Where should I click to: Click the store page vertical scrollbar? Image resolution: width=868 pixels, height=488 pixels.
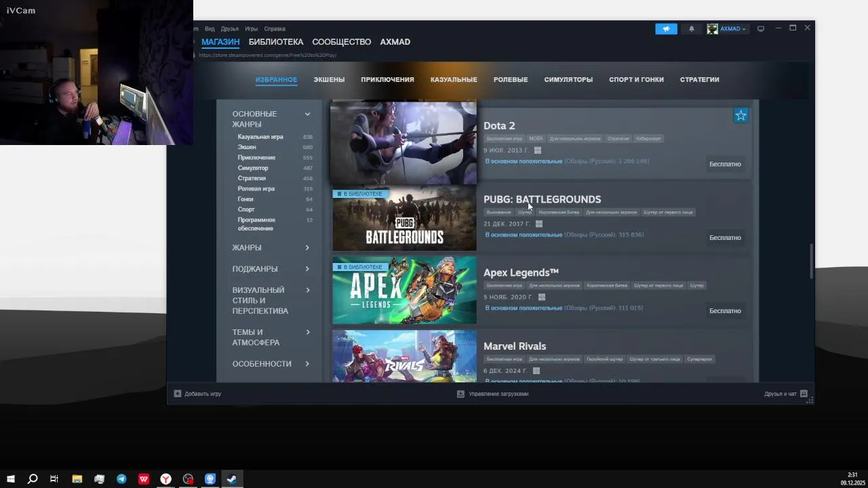click(x=811, y=260)
